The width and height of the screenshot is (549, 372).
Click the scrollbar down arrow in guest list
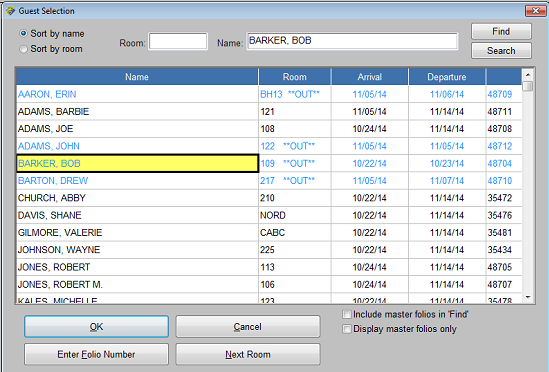click(x=528, y=297)
